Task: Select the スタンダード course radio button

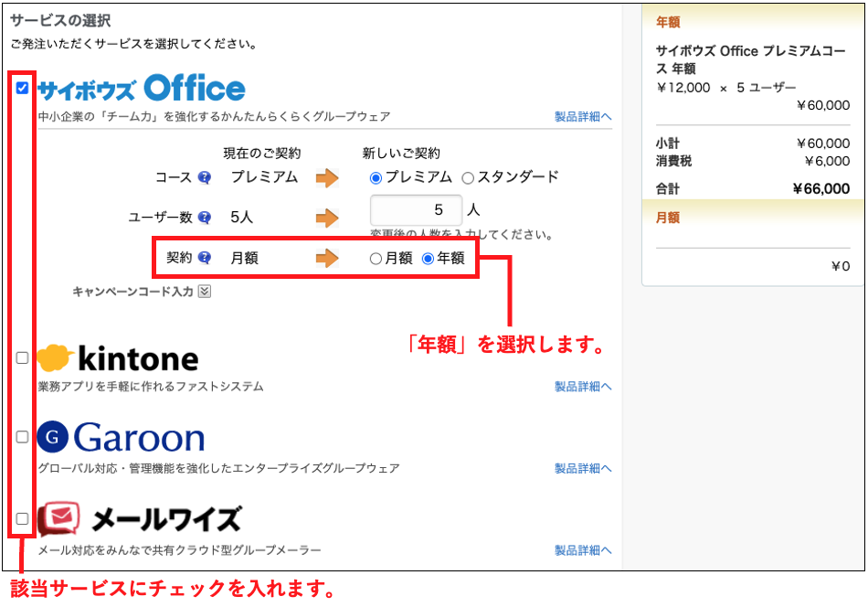Action: click(x=468, y=177)
